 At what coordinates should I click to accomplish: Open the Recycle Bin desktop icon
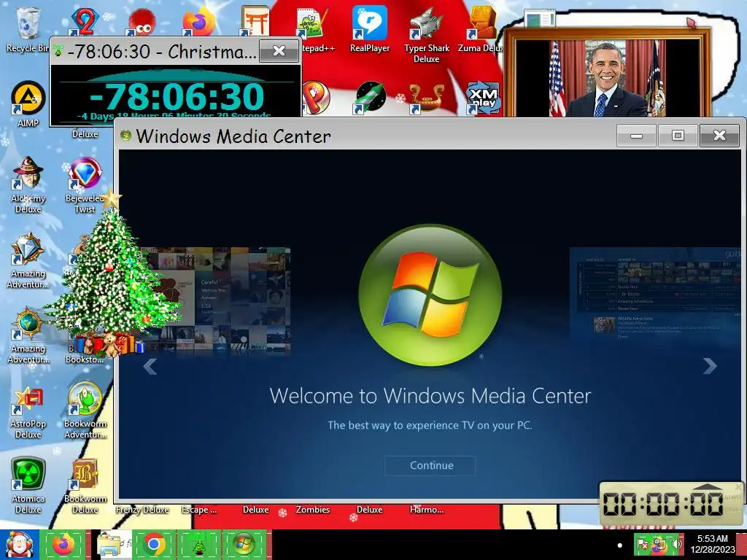[x=28, y=29]
